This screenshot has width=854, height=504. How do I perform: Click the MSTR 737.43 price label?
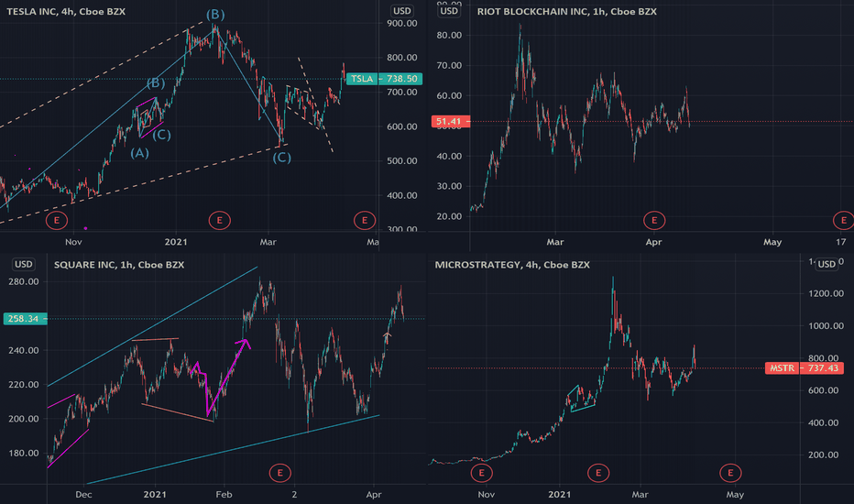tap(804, 368)
